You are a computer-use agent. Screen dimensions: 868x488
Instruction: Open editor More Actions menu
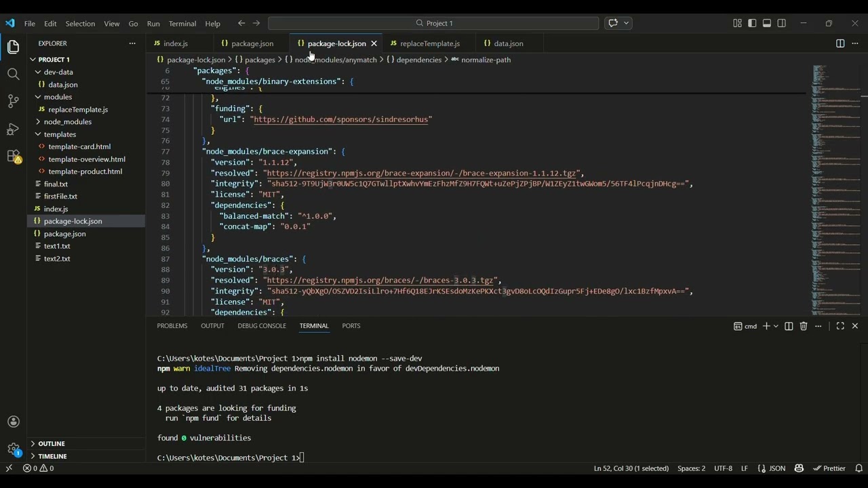pos(854,43)
